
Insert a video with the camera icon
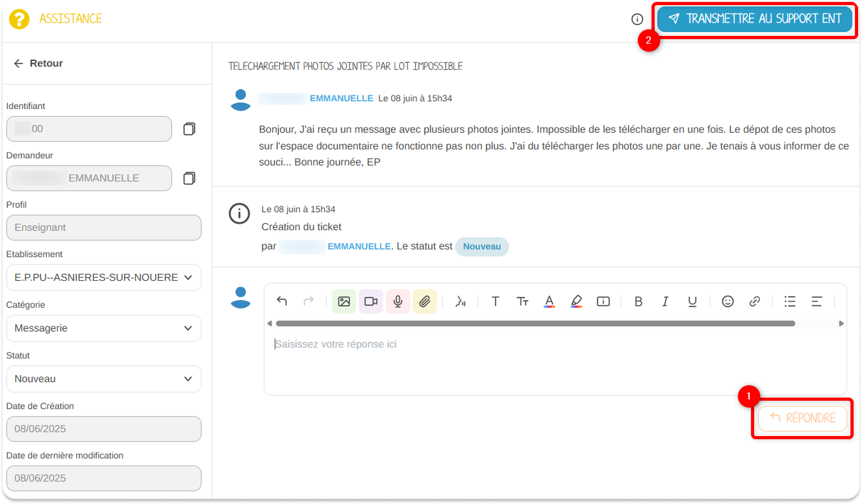[x=371, y=301]
